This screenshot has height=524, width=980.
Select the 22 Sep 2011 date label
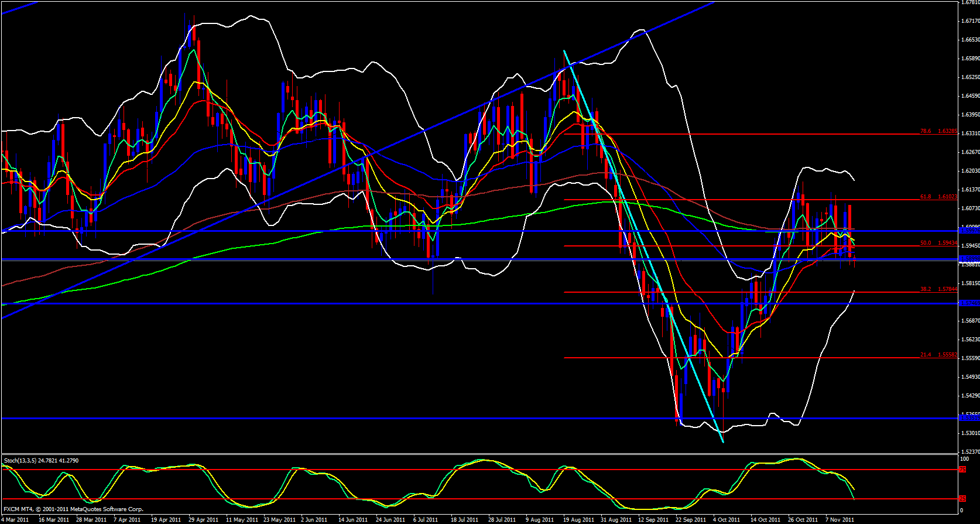click(691, 519)
